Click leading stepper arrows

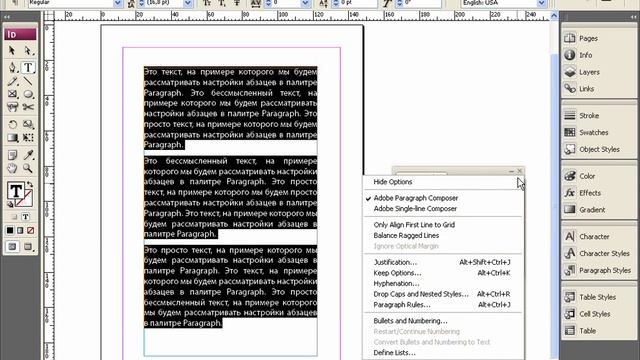[x=142, y=3]
